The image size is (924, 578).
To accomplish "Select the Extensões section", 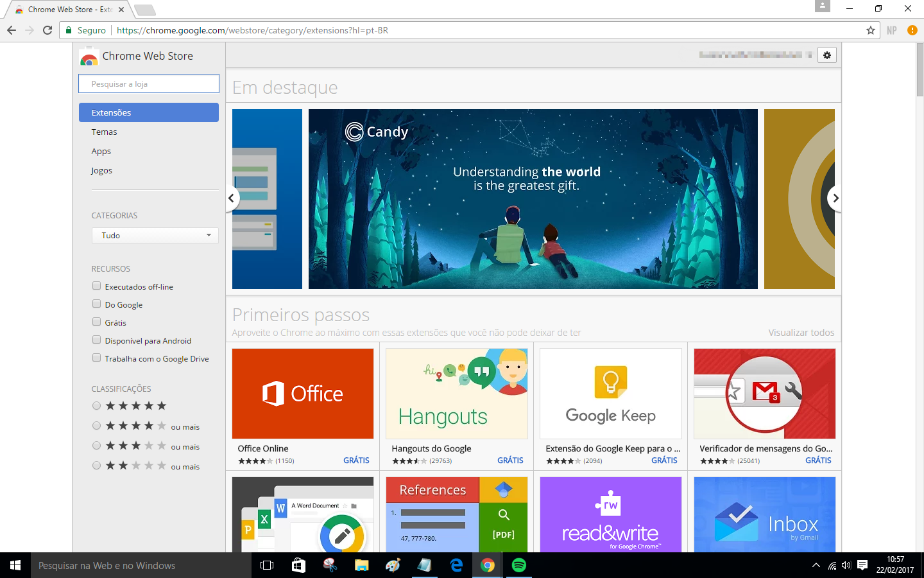I will click(149, 112).
